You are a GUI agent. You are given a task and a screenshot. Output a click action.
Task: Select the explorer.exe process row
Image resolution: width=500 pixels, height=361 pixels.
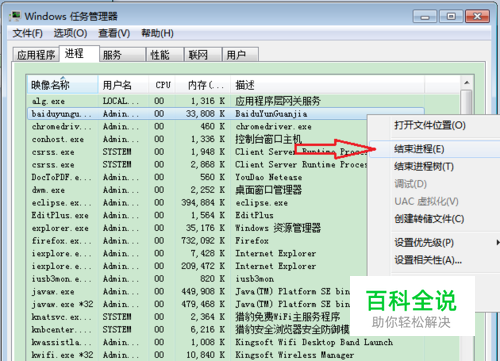point(197,228)
